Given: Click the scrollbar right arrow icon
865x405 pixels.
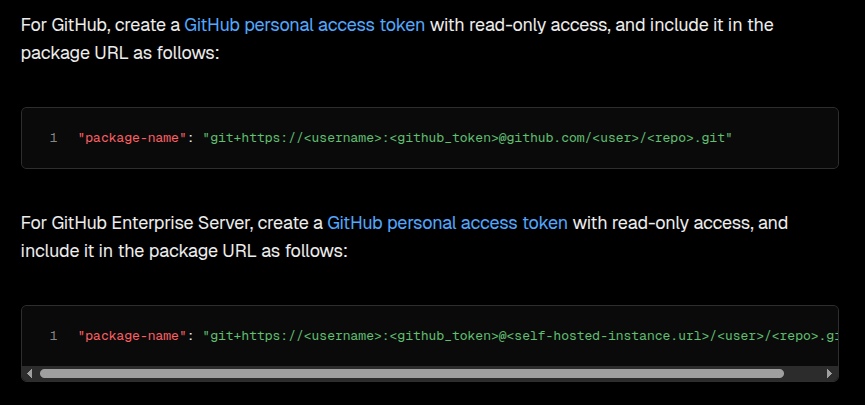Looking at the screenshot, I should point(829,374).
